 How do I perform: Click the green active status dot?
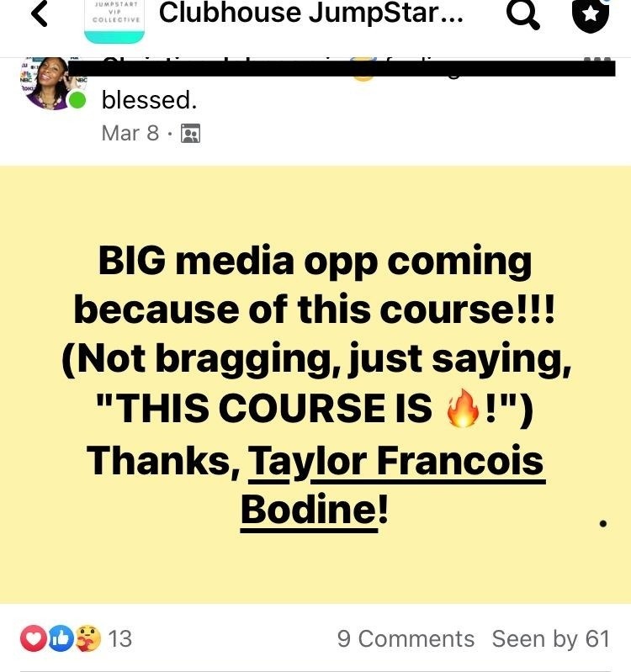(x=77, y=100)
